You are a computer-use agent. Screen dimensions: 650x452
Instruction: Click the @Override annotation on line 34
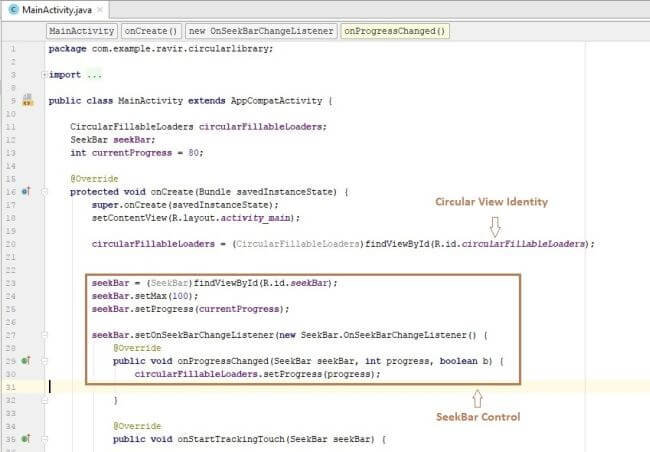(x=137, y=426)
